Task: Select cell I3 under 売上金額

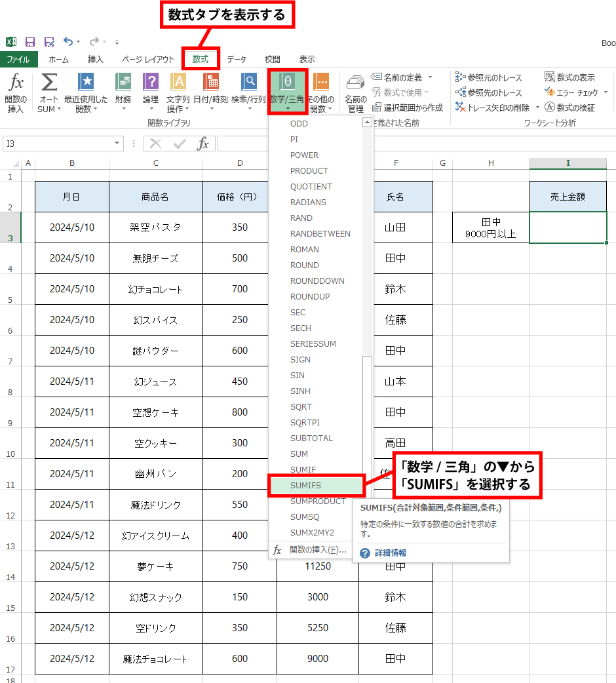Action: (x=568, y=227)
